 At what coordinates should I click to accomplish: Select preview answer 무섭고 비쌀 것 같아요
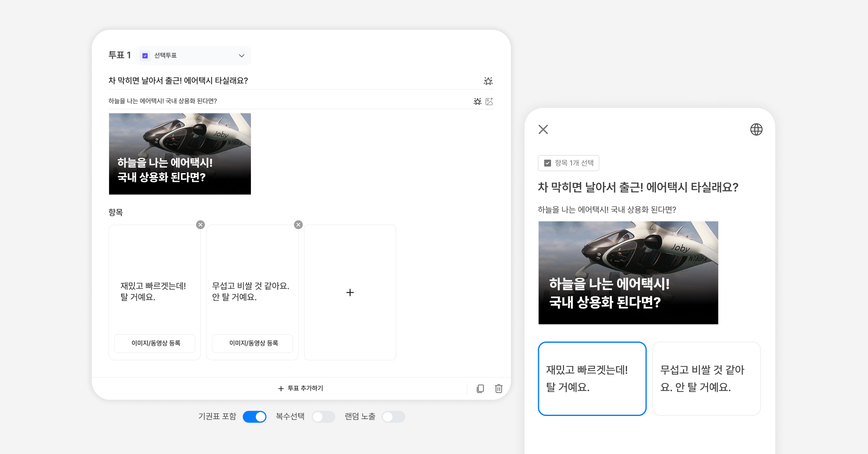[706, 378]
